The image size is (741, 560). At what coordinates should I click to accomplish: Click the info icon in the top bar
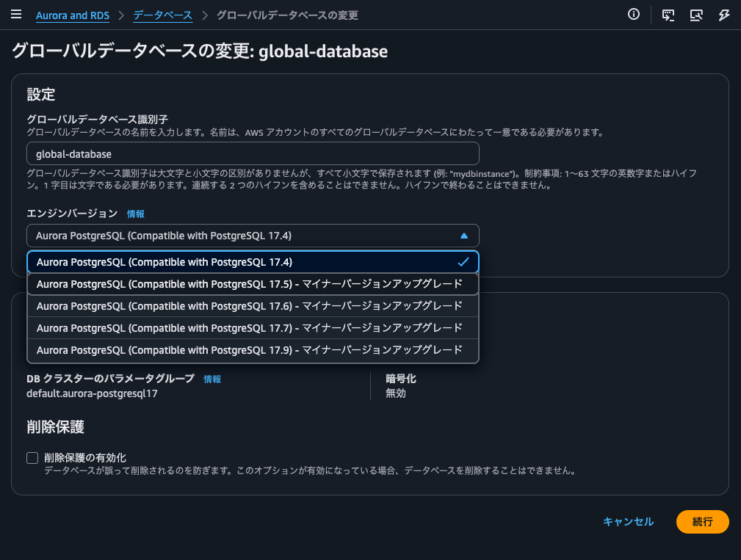tap(633, 14)
